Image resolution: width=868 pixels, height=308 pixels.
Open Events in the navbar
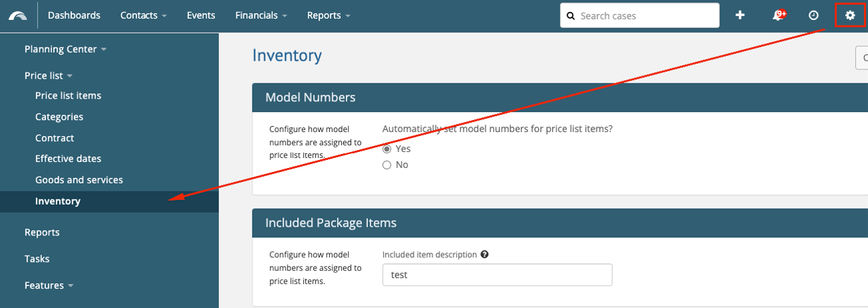click(201, 15)
